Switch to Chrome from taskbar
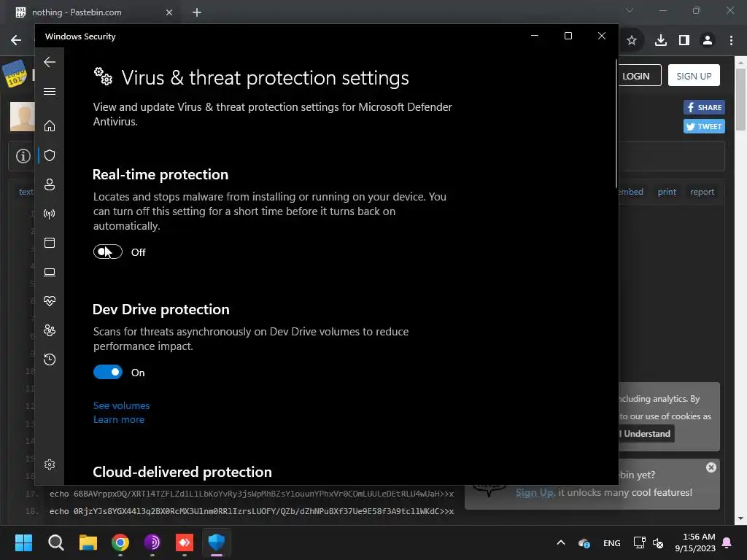This screenshot has width=747, height=560. pos(120,542)
